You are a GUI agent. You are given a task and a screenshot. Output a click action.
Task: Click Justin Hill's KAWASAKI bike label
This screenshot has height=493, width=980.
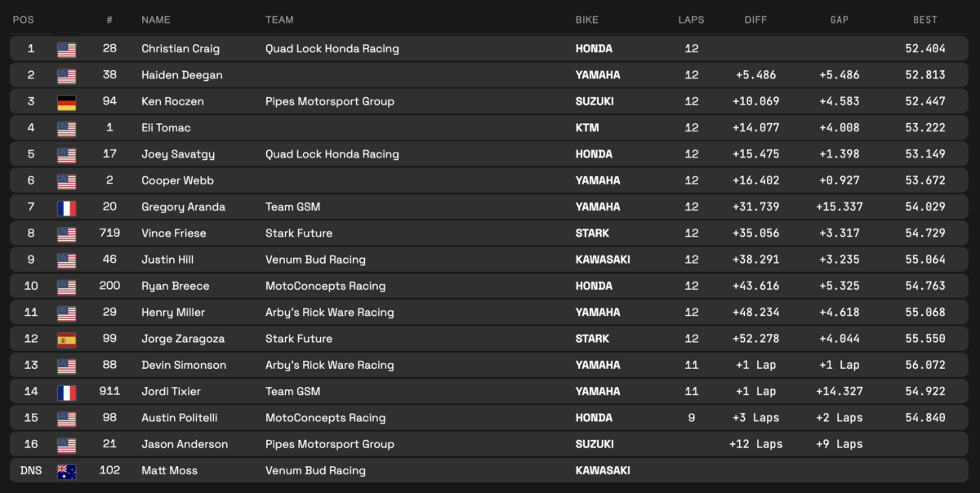click(603, 260)
